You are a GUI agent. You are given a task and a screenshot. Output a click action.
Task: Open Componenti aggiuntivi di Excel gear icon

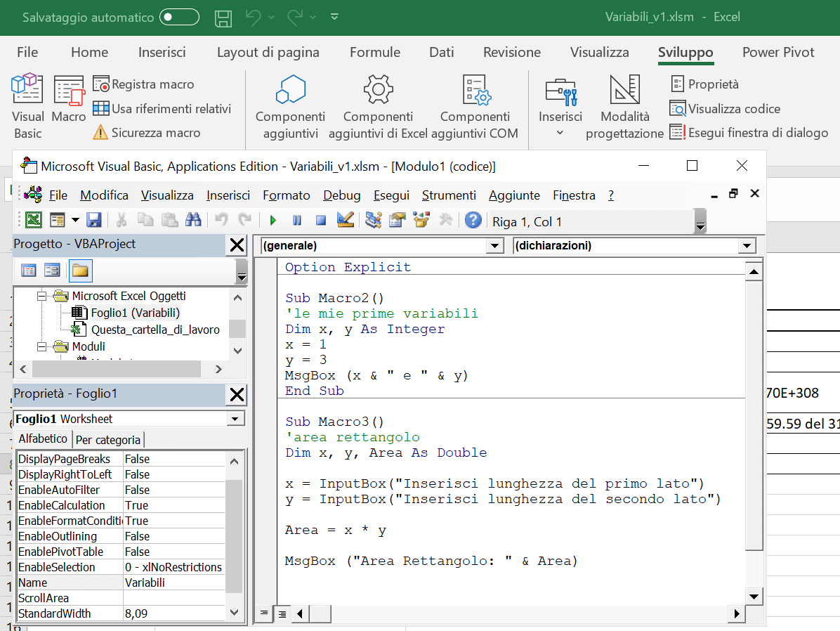(379, 89)
